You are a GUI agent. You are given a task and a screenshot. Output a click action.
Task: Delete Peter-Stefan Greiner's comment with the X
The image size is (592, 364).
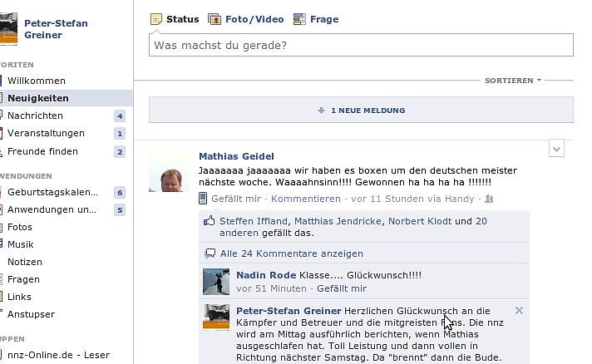[520, 310]
